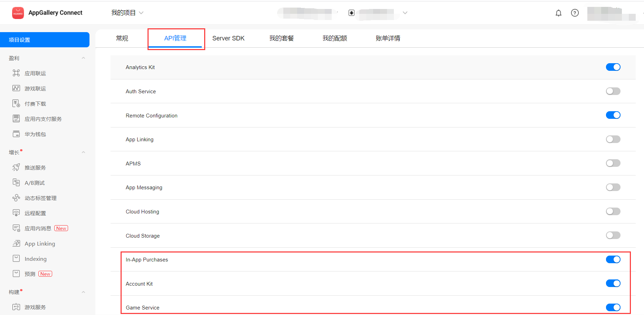Open the Server SDK tab
The height and width of the screenshot is (315, 644).
pos(228,38)
